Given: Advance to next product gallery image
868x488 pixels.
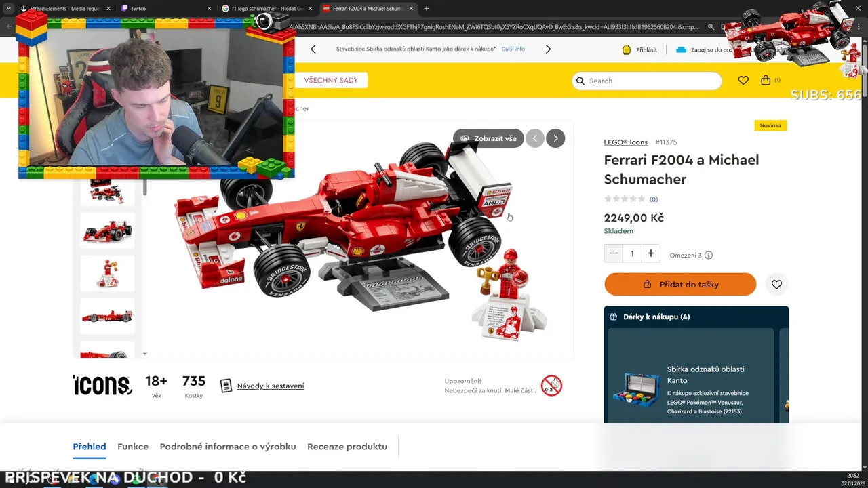Looking at the screenshot, I should pos(555,138).
